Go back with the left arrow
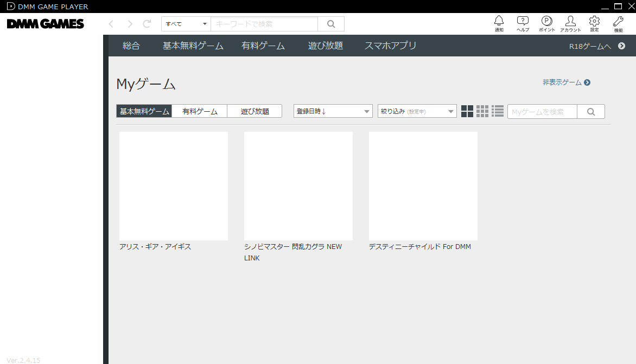Viewport: 636px width, 364px height. (x=111, y=24)
